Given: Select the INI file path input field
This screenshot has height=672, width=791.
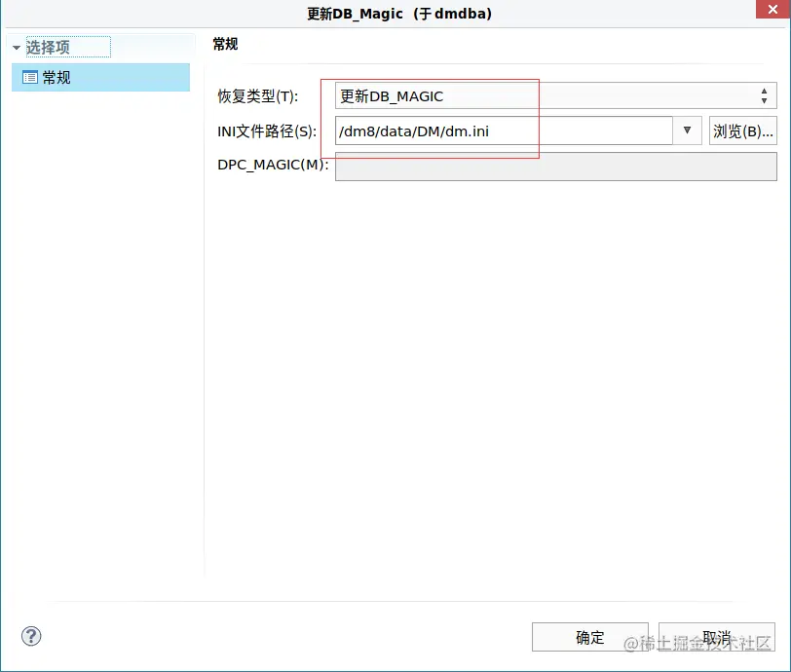Looking at the screenshot, I should [x=487, y=131].
